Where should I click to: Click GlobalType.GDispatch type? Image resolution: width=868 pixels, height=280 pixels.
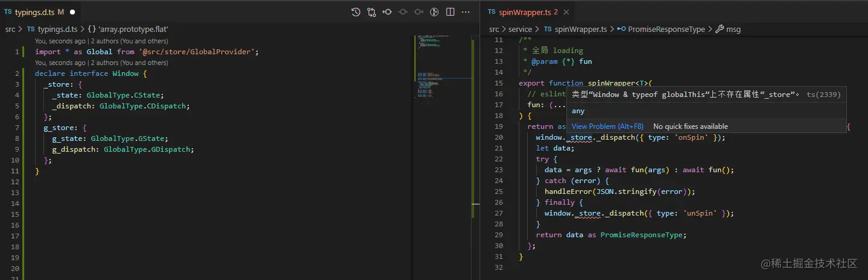coord(147,149)
